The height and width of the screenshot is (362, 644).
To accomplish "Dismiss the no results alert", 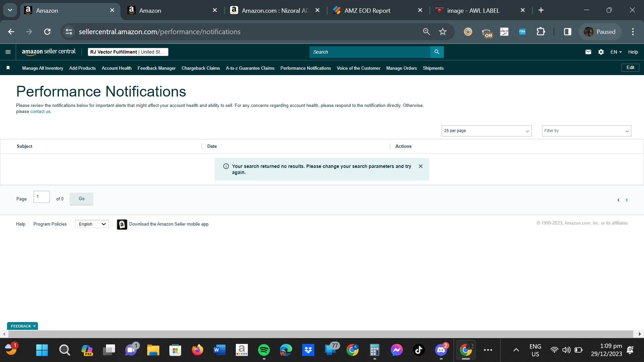I will pos(421,166).
